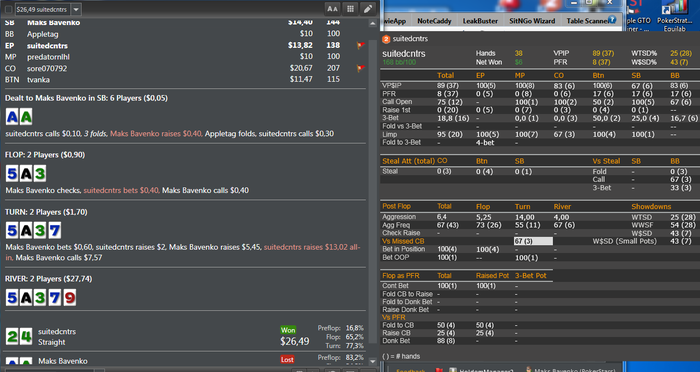Select player Appletag in BB row

[x=42, y=34]
